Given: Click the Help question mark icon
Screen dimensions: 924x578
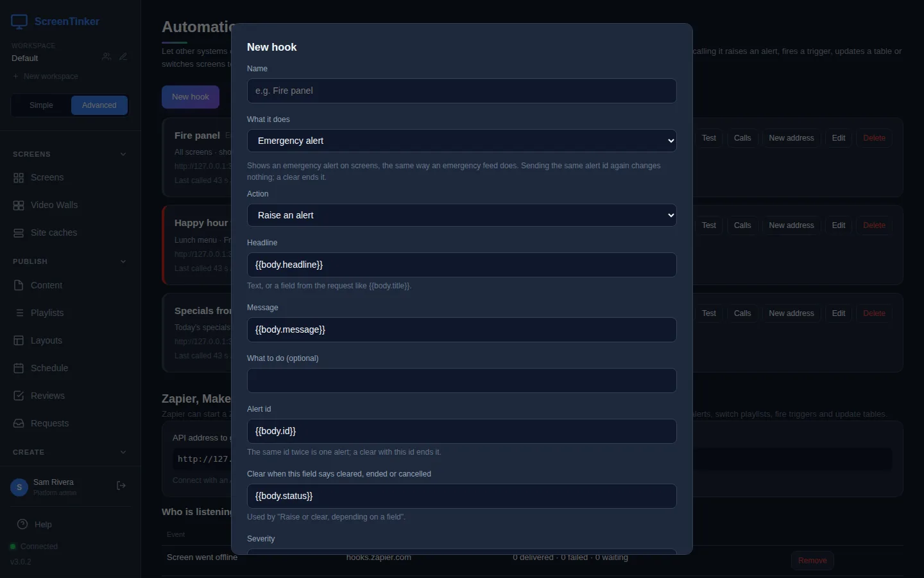Looking at the screenshot, I should coord(22,524).
